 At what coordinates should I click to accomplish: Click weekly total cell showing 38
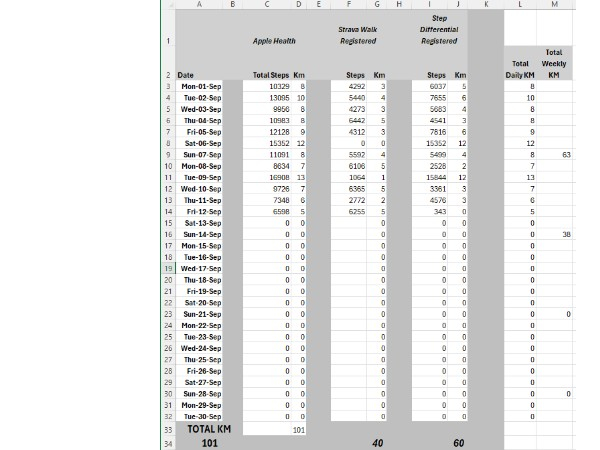(554, 234)
